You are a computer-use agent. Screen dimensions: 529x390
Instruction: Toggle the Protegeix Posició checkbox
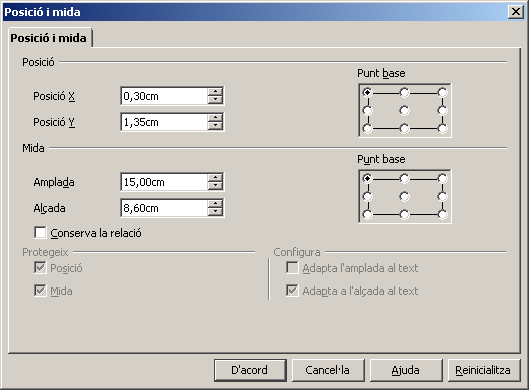point(40,268)
